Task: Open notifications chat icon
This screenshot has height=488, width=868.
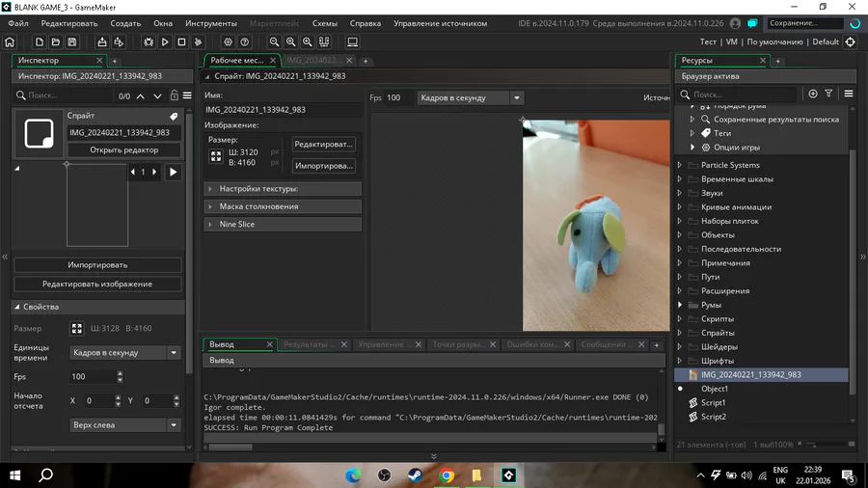Action: pyautogui.click(x=752, y=23)
